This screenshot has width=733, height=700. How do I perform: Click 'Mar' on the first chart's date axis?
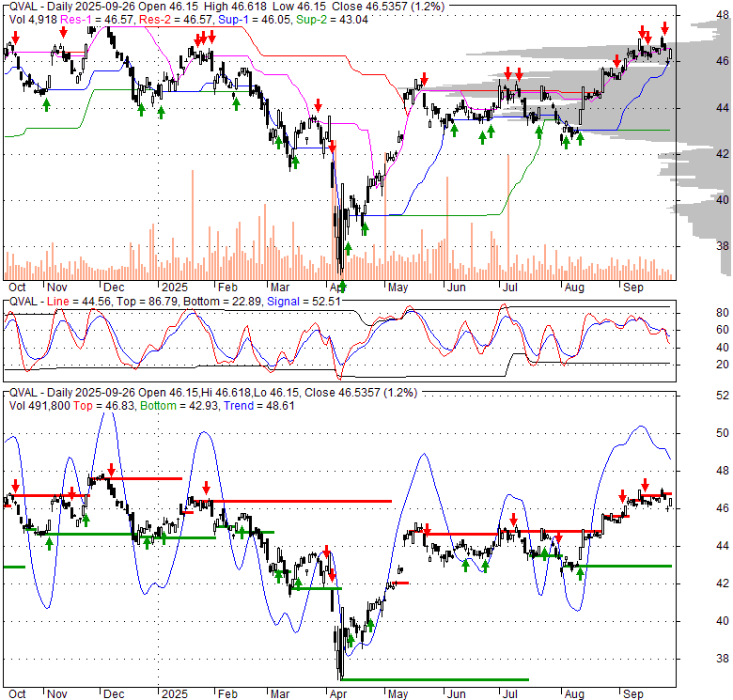(x=280, y=288)
